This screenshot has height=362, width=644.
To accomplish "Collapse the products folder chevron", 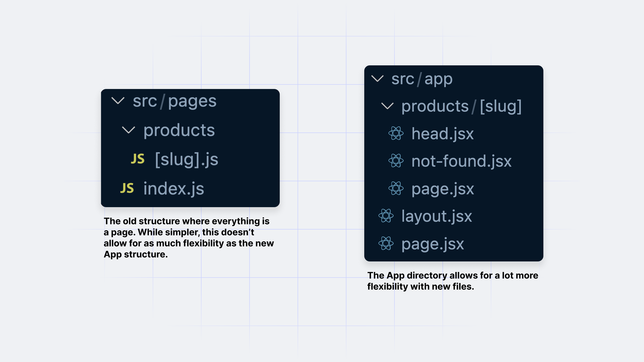I will tap(128, 130).
